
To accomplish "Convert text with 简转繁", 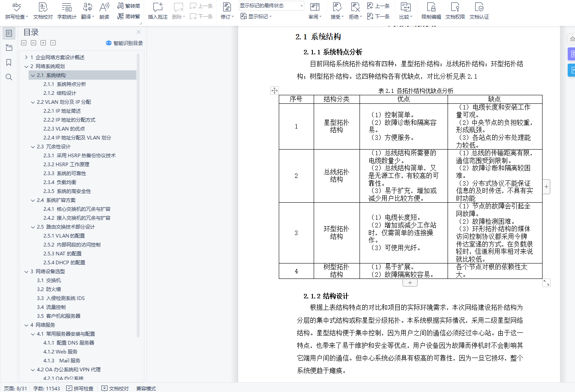I will 129,16.
